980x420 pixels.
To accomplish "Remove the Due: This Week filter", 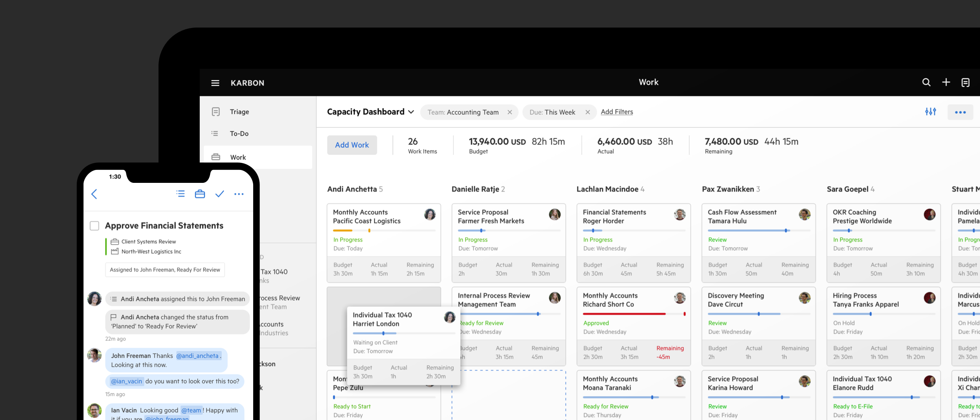I will coord(588,112).
